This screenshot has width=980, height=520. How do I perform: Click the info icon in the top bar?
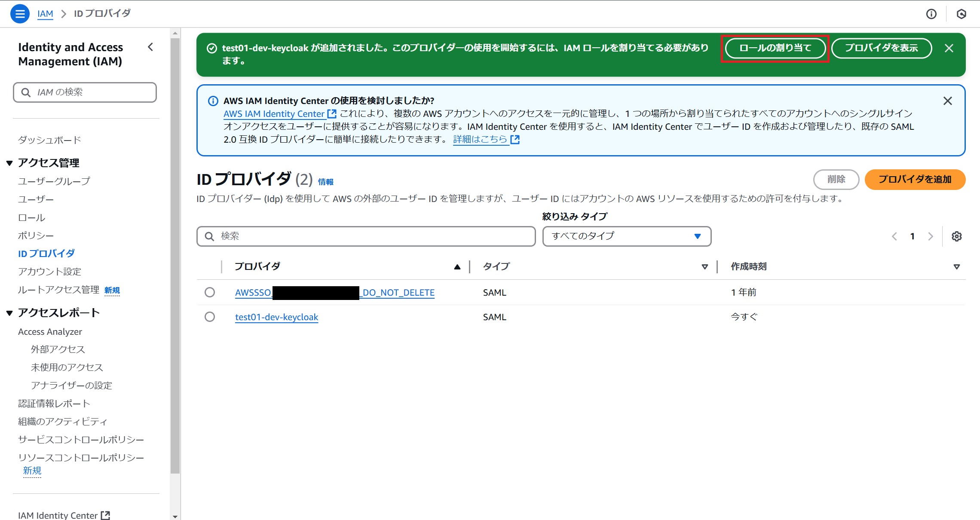click(931, 14)
